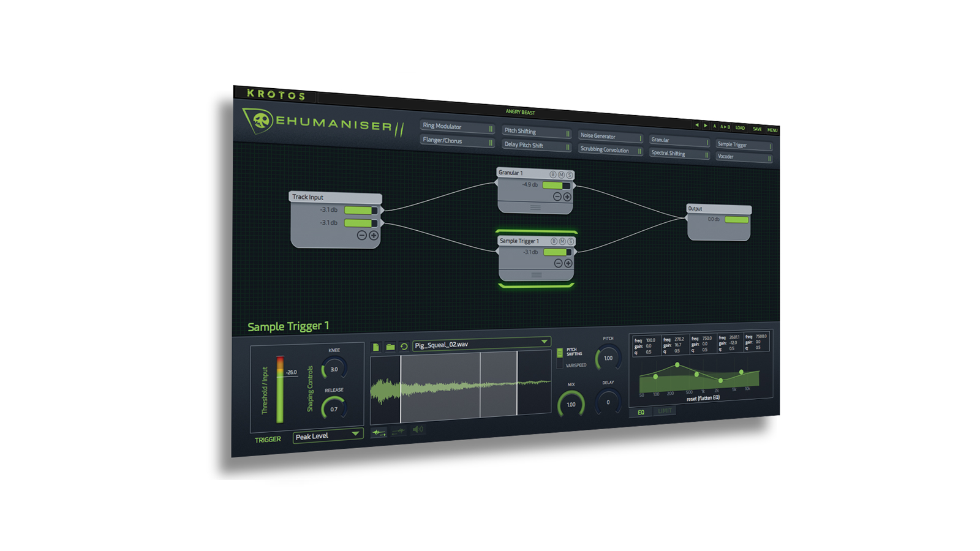
Task: Solo (S) the Granular 1 node
Action: click(569, 176)
